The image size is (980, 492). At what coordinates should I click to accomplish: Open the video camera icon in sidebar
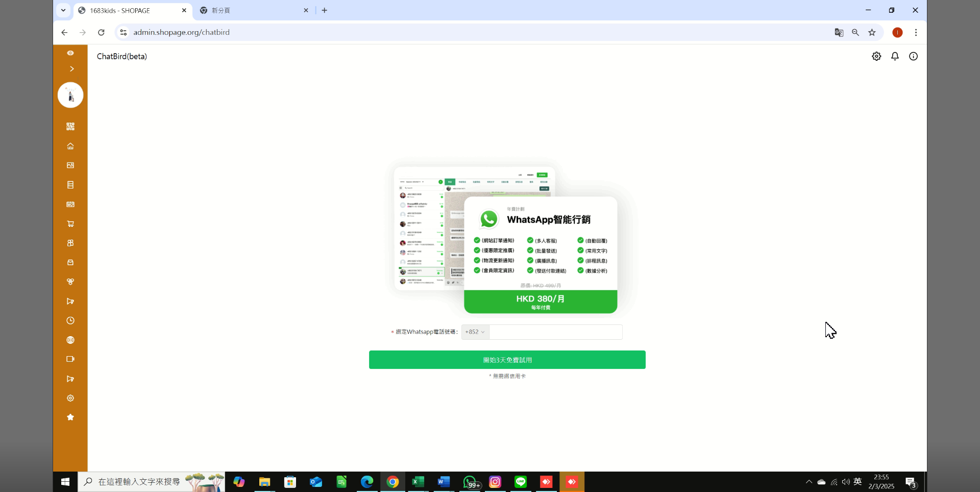(70, 359)
